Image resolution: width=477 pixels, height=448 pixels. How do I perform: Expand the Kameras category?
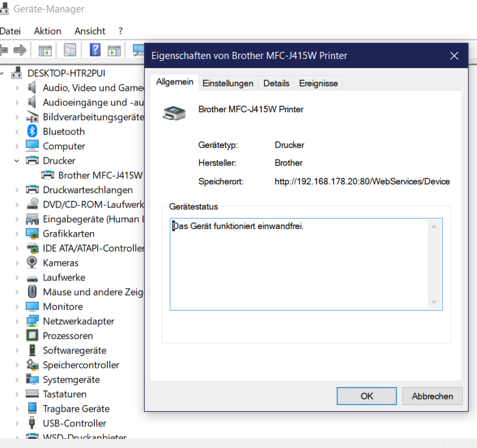click(x=17, y=263)
